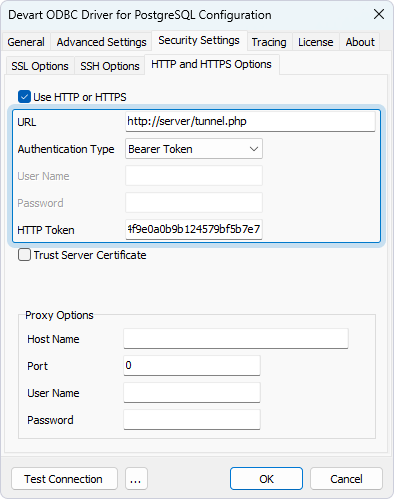Switch to SSL Options sub-tab

click(40, 66)
